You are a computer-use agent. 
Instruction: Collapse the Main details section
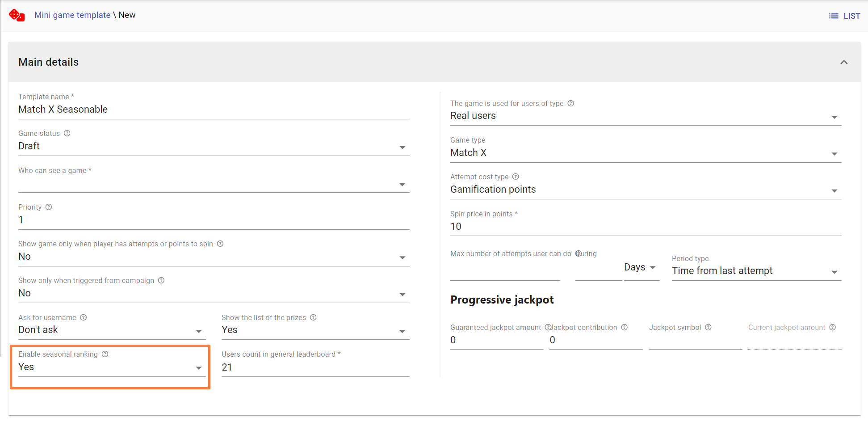[x=843, y=62]
